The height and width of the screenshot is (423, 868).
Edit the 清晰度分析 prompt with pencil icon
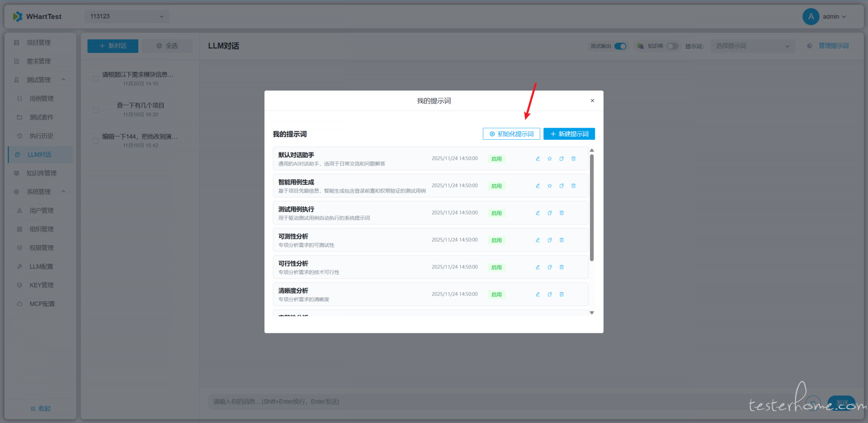click(538, 295)
